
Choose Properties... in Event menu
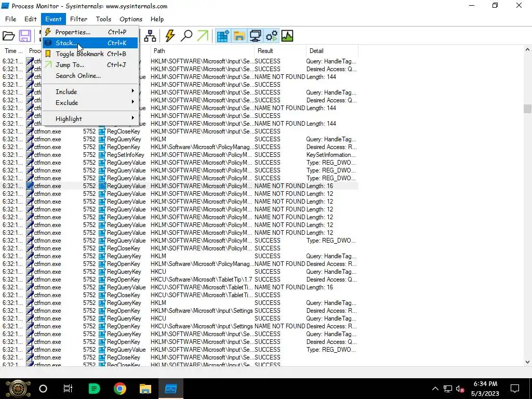(x=90, y=32)
